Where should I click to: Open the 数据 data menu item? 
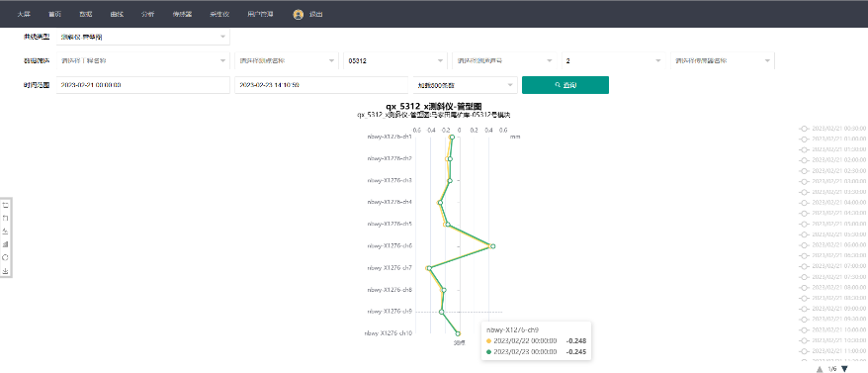(x=85, y=15)
